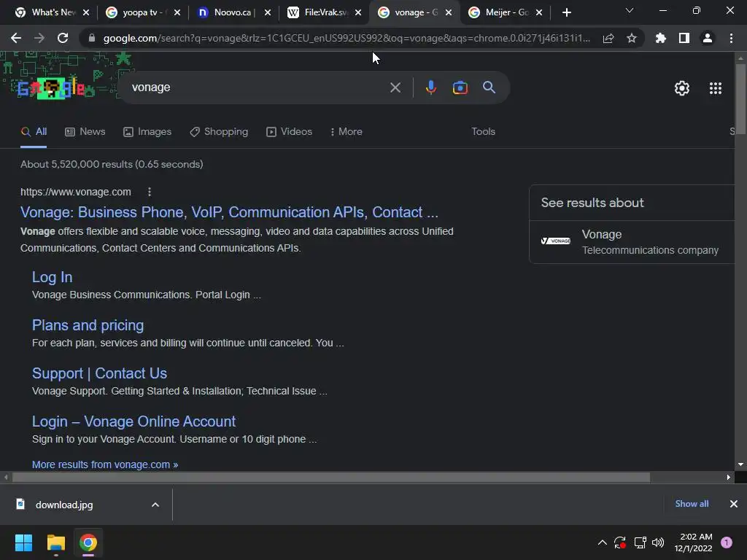The width and height of the screenshot is (747, 560).
Task: Close the Noovo.ca tab
Action: 268,12
